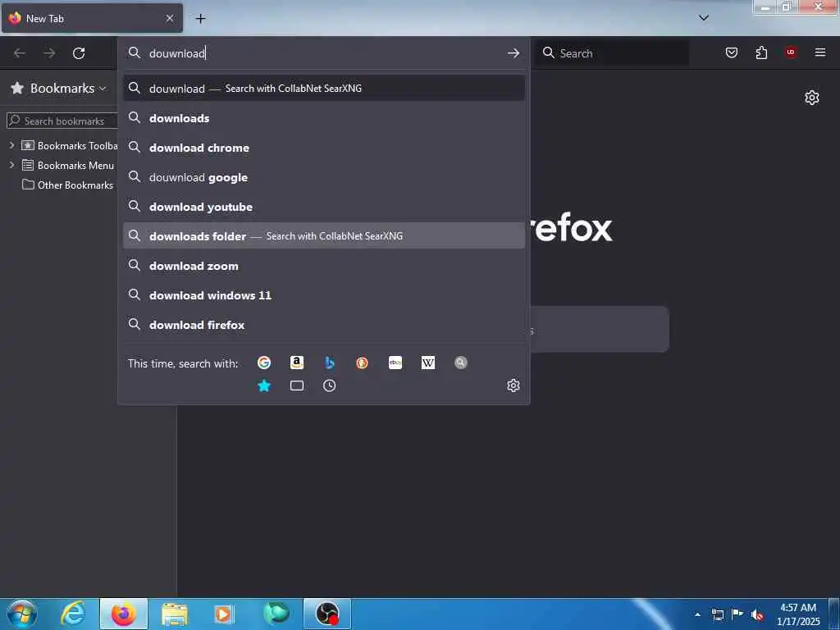The height and width of the screenshot is (630, 840).
Task: Search this time with Google
Action: click(x=264, y=363)
